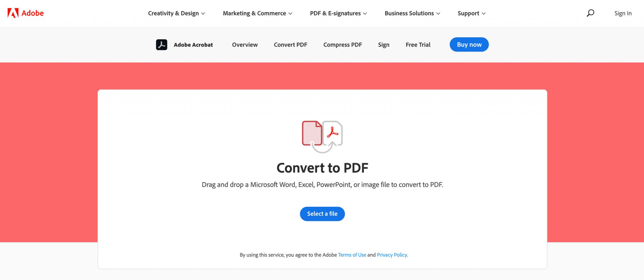
Task: Open the Convert PDF tab
Action: point(290,45)
